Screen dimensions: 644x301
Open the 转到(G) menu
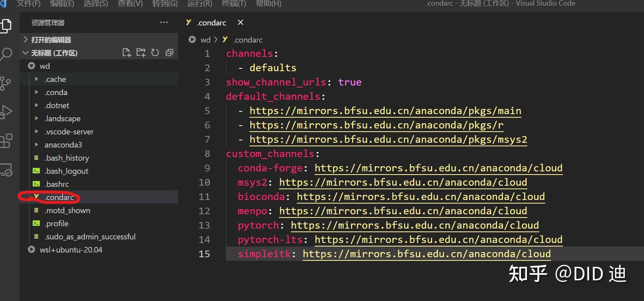coord(165,4)
